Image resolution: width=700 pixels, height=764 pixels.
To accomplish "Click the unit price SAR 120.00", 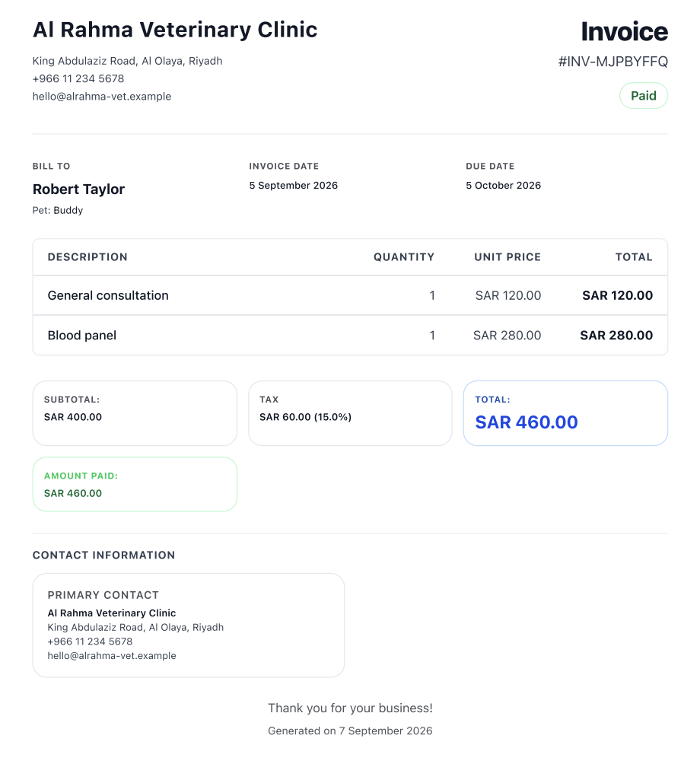I will tap(508, 295).
